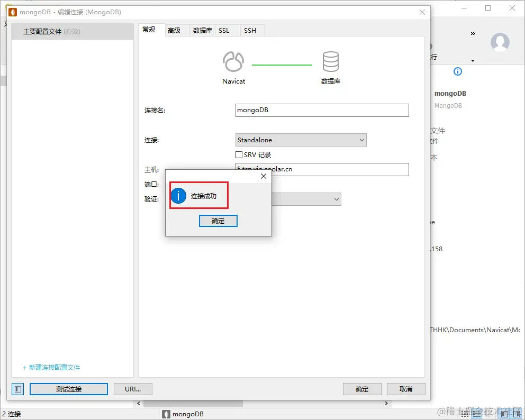Viewport: 525px width, 420px height.
Task: Click the 测试连接 button
Action: coord(69,389)
